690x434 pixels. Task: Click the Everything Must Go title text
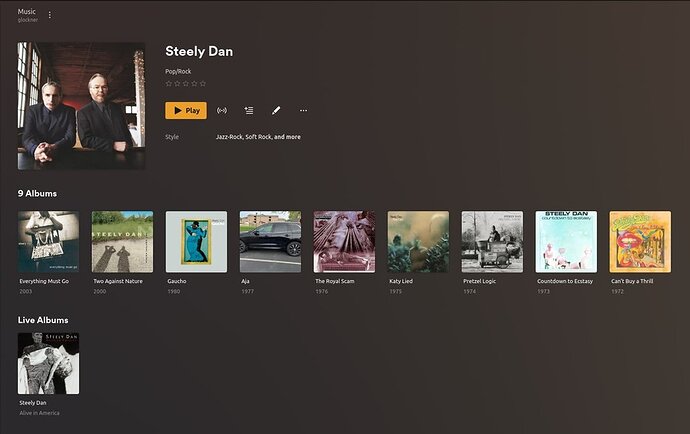click(44, 281)
